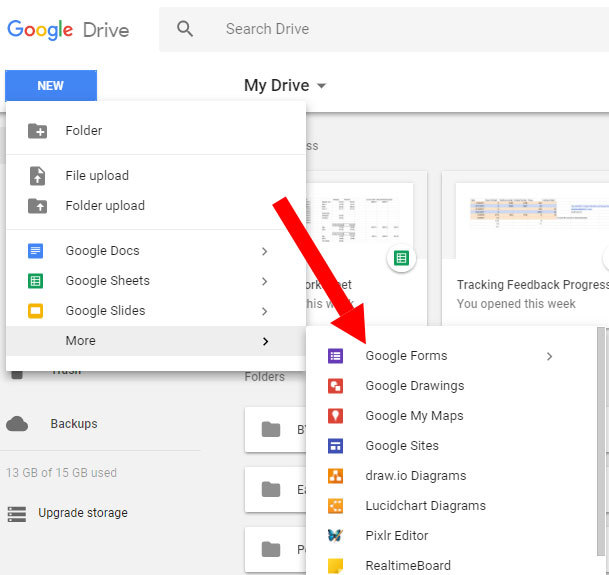The image size is (609, 575).
Task: Click the Lucidchart Diagrams icon
Action: coord(335,505)
